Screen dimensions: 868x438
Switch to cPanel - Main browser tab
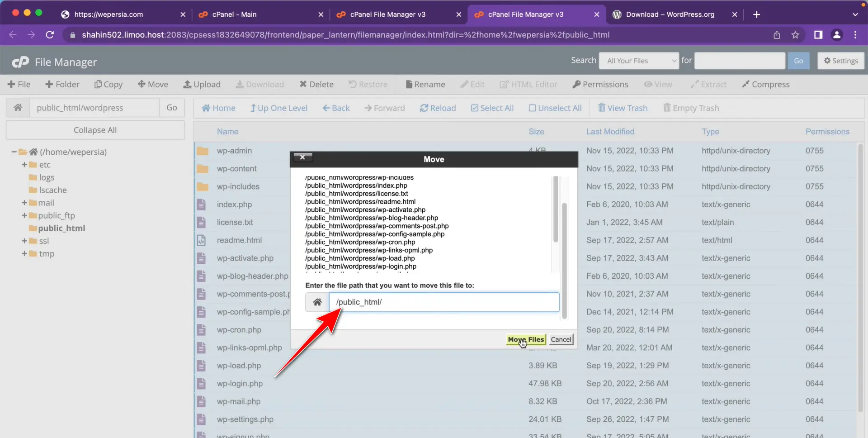tap(261, 14)
